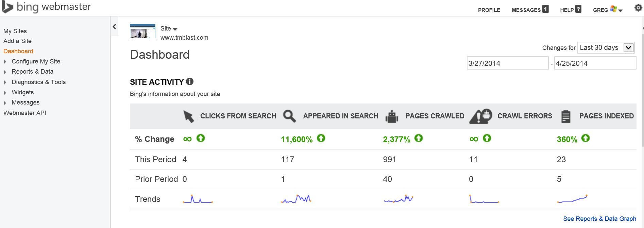644x228 pixels.
Task: Open Configure My Site sidebar item
Action: pyautogui.click(x=36, y=61)
